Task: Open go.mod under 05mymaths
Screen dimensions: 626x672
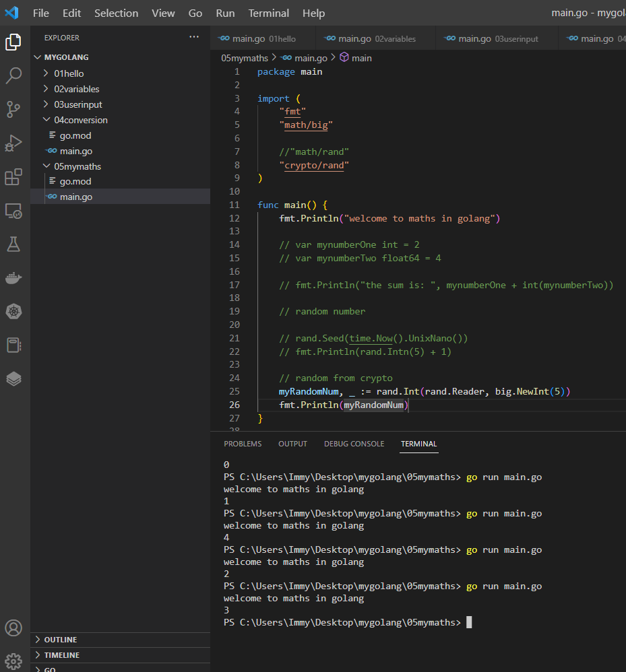Action: pyautogui.click(x=121, y=181)
